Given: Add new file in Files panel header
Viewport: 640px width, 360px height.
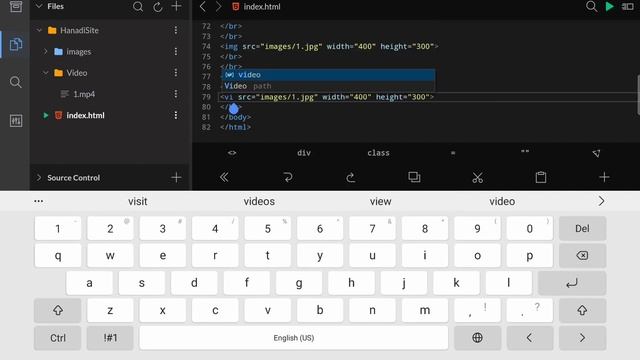Looking at the screenshot, I should point(176,6).
